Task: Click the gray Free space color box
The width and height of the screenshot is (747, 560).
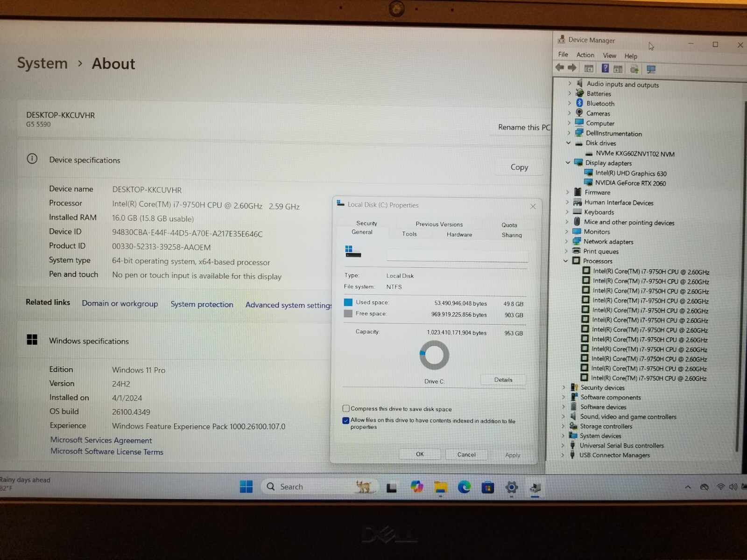Action: pos(348,314)
